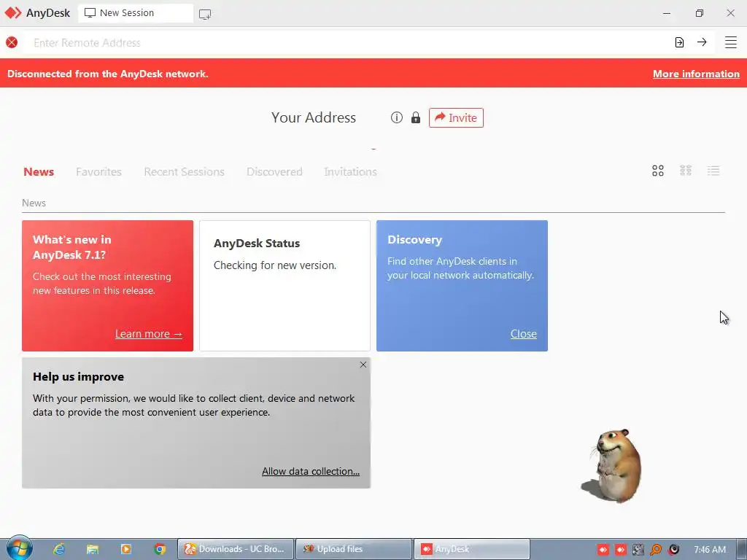
Task: Click the padlock access icon
Action: 416,117
